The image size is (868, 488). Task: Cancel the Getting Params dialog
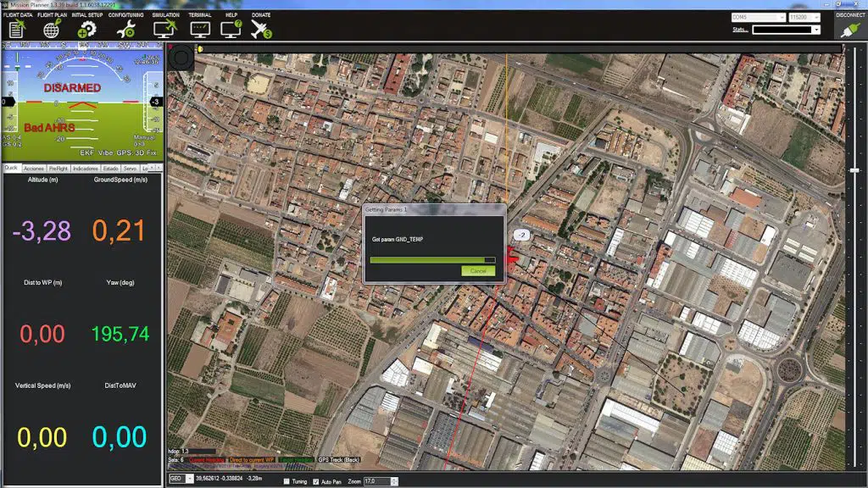(478, 270)
